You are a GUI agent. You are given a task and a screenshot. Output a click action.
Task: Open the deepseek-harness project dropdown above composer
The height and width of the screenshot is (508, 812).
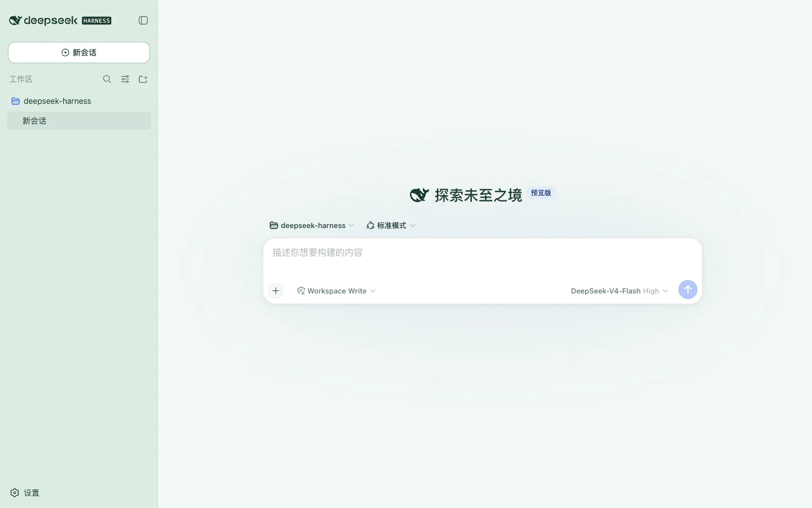click(x=312, y=225)
